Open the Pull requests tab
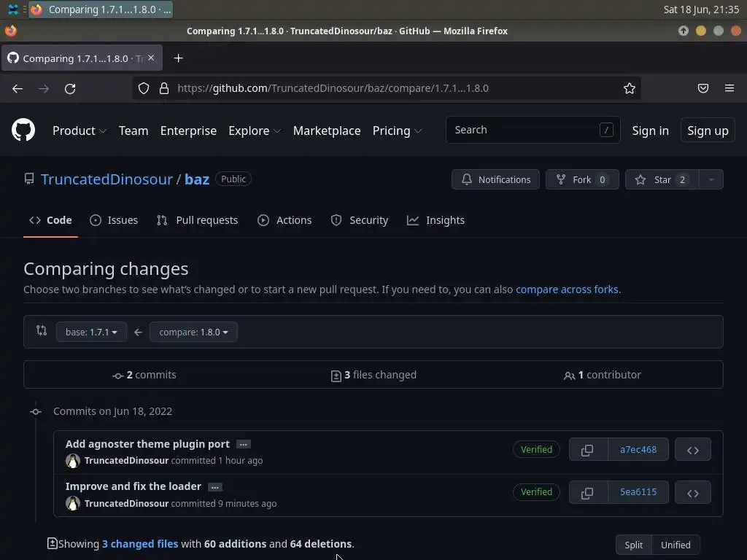The image size is (747, 560). (197, 220)
